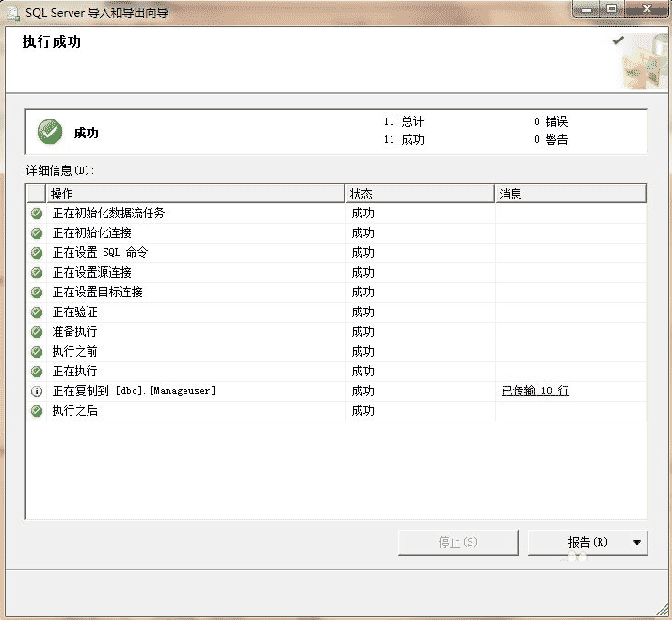Click the 停止(S) button
Image resolution: width=672 pixels, height=620 pixels.
click(x=457, y=543)
